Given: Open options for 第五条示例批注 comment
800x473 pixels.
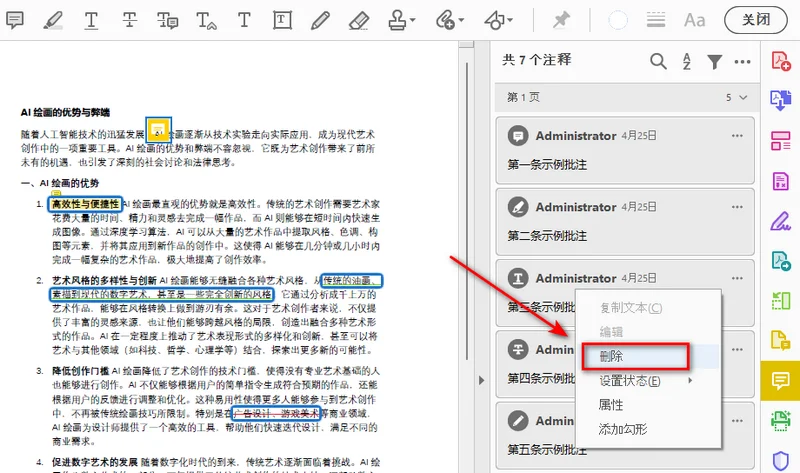Looking at the screenshot, I should (737, 421).
